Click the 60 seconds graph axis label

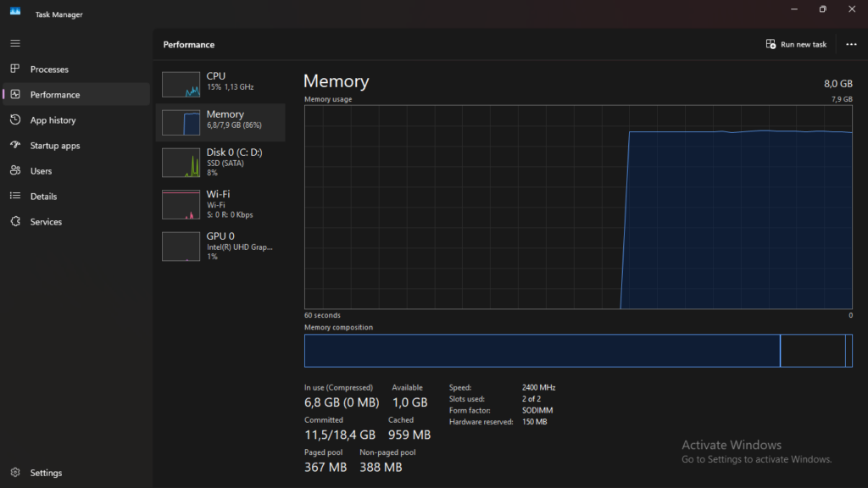322,315
